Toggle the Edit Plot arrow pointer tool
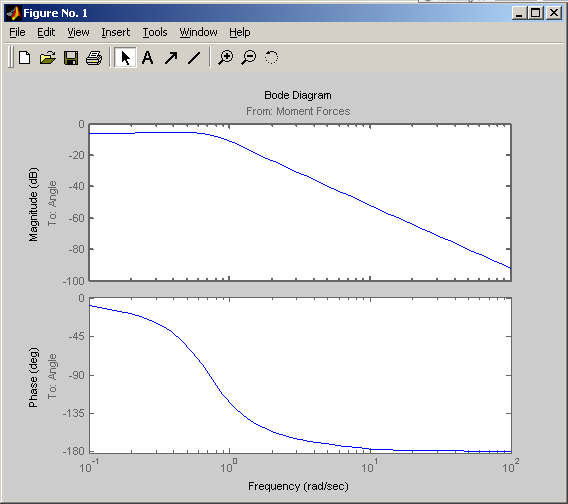 pos(125,58)
